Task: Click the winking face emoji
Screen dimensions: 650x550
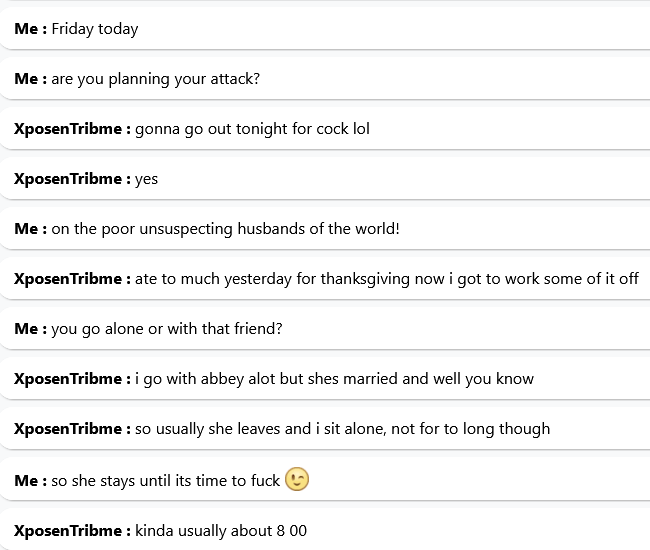Action: [x=297, y=480]
